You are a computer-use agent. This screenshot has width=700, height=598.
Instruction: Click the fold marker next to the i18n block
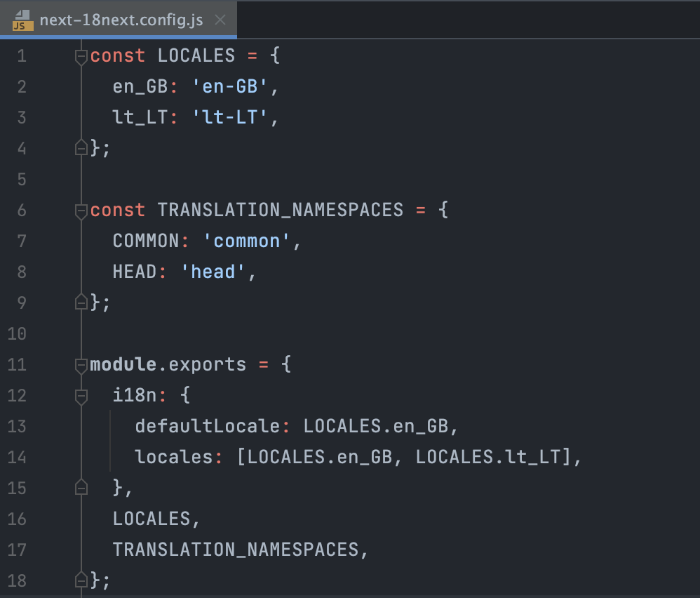81,395
